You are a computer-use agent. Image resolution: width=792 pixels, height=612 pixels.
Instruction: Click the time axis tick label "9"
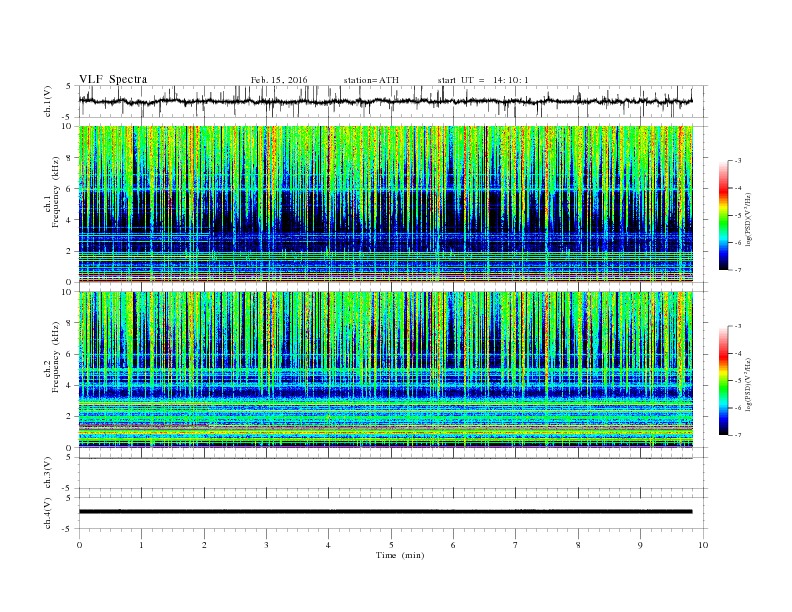click(640, 545)
